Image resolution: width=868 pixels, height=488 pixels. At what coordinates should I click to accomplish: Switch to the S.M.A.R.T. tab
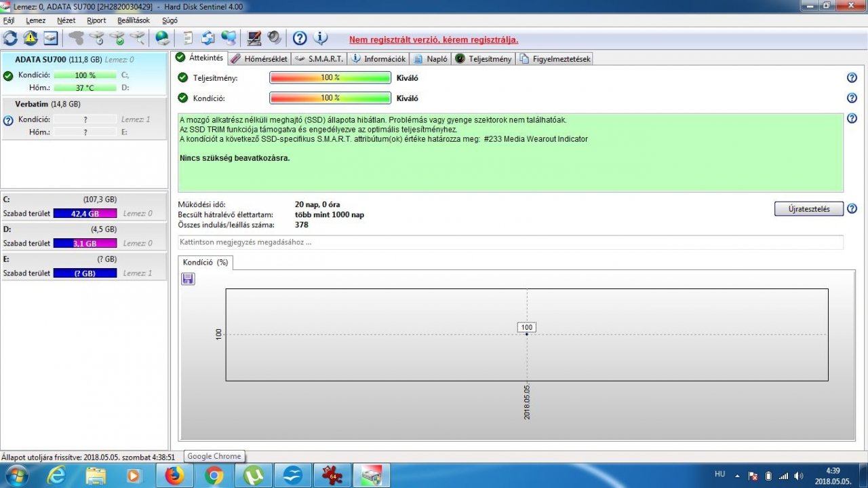point(319,59)
